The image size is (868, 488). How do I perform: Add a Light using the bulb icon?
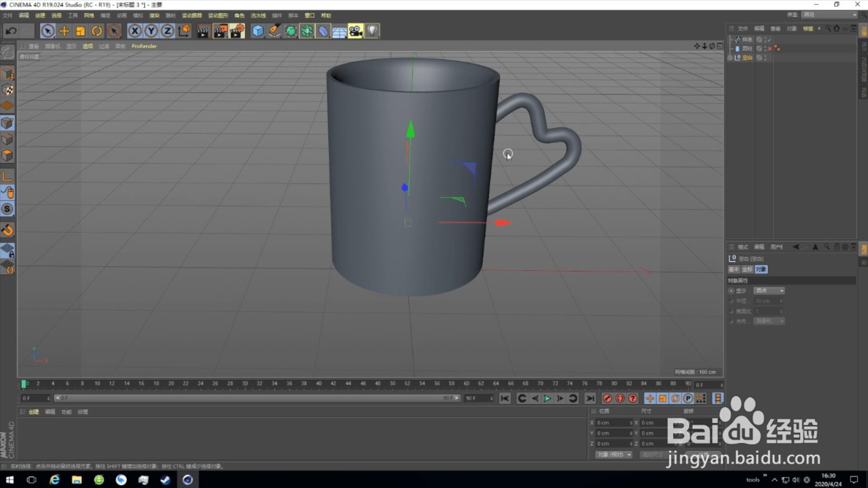click(372, 31)
